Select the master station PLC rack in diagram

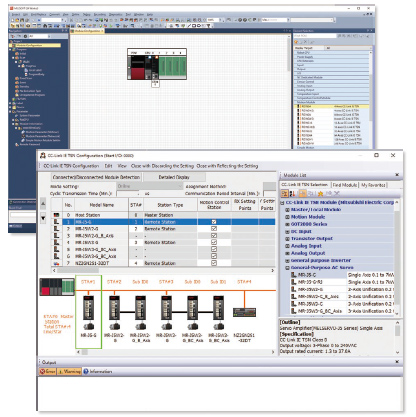pyautogui.click(x=57, y=287)
